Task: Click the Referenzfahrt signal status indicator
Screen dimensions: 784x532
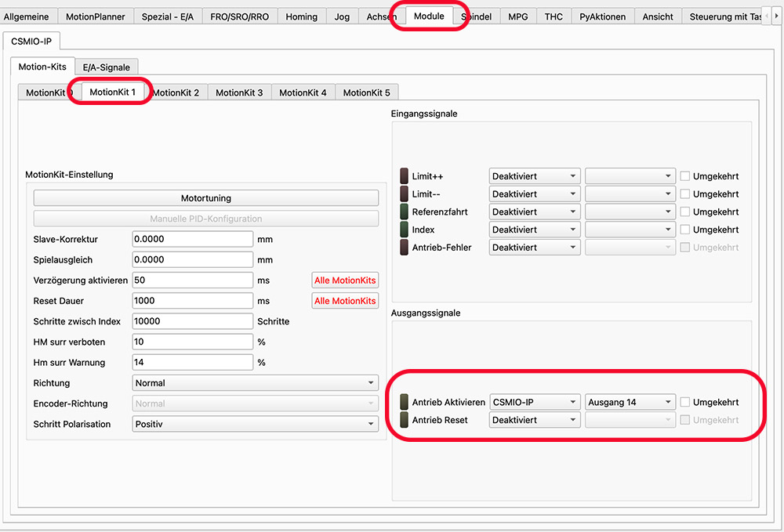Action: click(x=405, y=212)
